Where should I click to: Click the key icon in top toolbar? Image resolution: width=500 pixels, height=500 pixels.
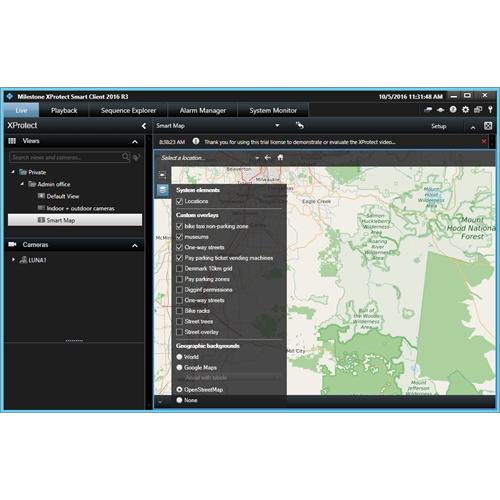[x=490, y=109]
